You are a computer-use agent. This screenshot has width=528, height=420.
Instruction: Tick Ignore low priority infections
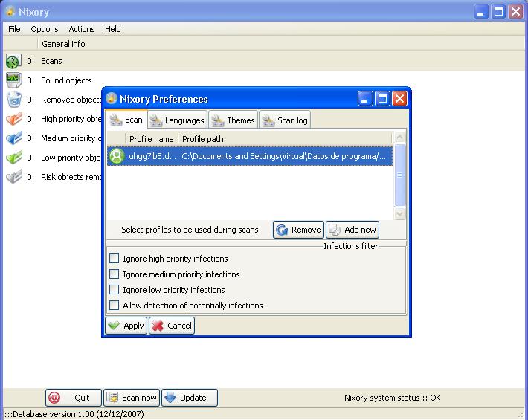click(115, 289)
